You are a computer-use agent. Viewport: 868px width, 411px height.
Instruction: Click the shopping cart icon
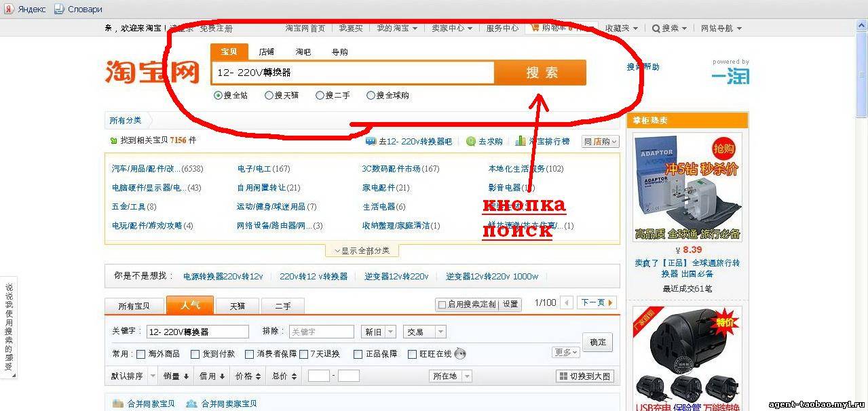(x=535, y=28)
